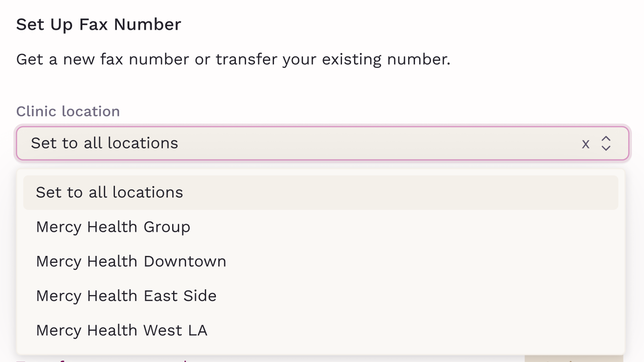Click the partially hidden button below the dropdown list
Image resolution: width=644 pixels, height=362 pixels.
click(573, 358)
